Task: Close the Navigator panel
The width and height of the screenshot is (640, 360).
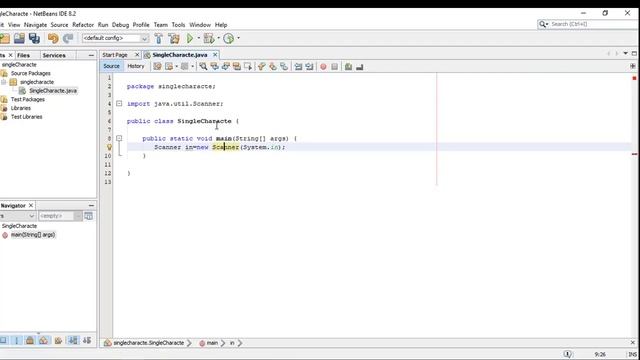Action: [31, 206]
